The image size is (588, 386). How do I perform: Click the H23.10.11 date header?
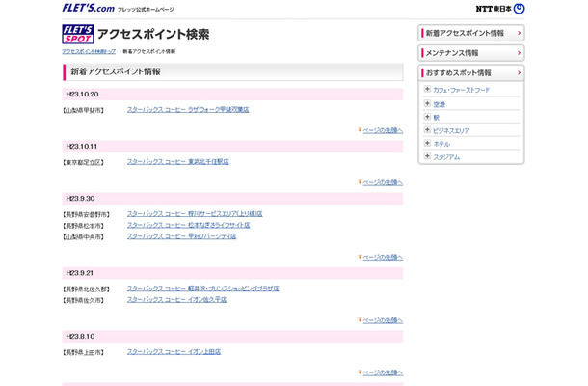tap(232, 147)
